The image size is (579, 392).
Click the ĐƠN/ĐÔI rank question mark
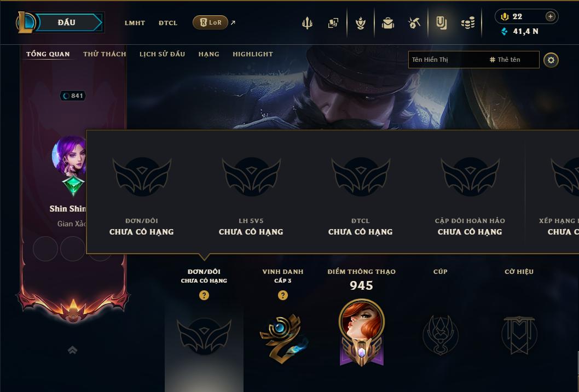204,295
